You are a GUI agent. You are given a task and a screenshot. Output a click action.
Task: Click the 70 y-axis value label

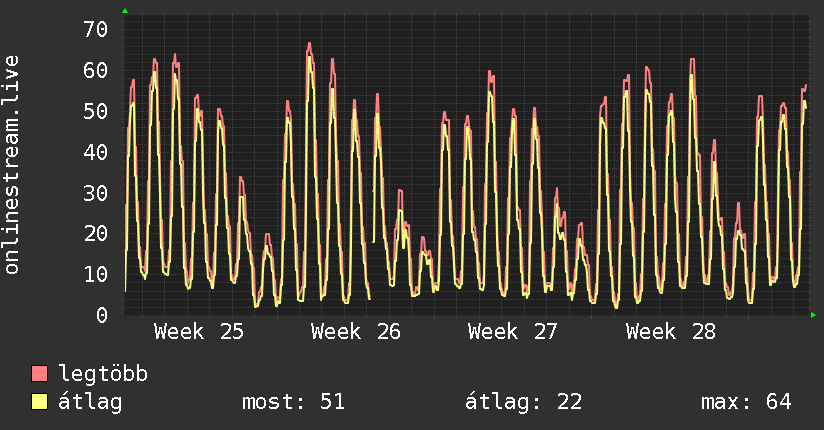pyautogui.click(x=96, y=29)
